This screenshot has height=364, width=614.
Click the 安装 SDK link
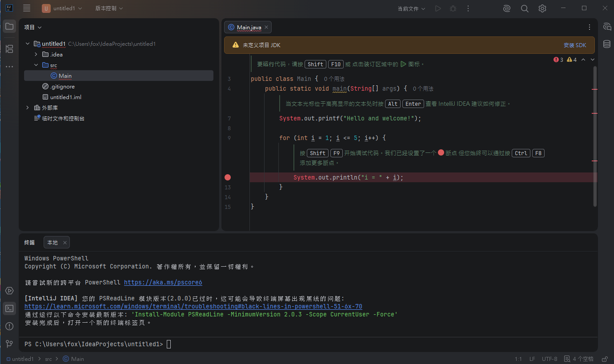click(575, 45)
